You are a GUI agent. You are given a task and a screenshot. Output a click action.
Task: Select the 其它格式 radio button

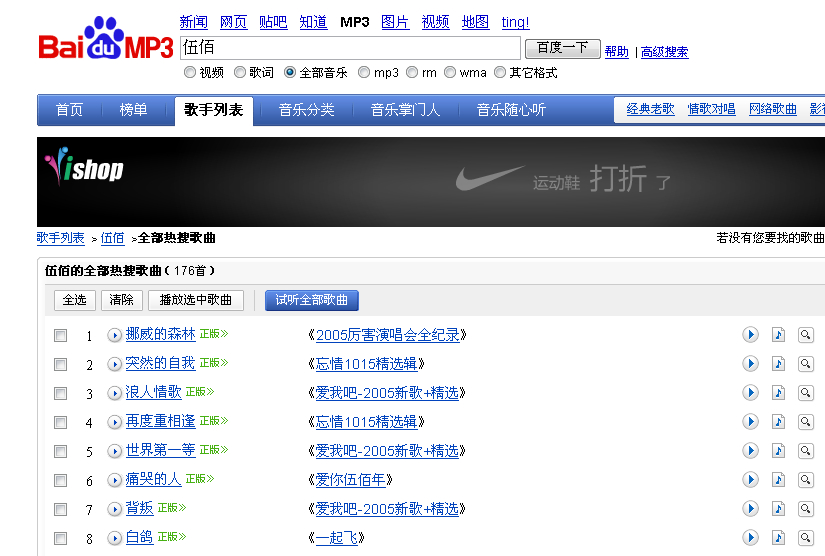(x=500, y=72)
